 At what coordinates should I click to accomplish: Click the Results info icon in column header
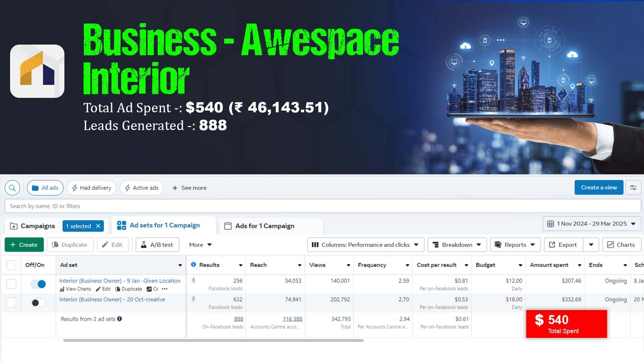pyautogui.click(x=194, y=265)
